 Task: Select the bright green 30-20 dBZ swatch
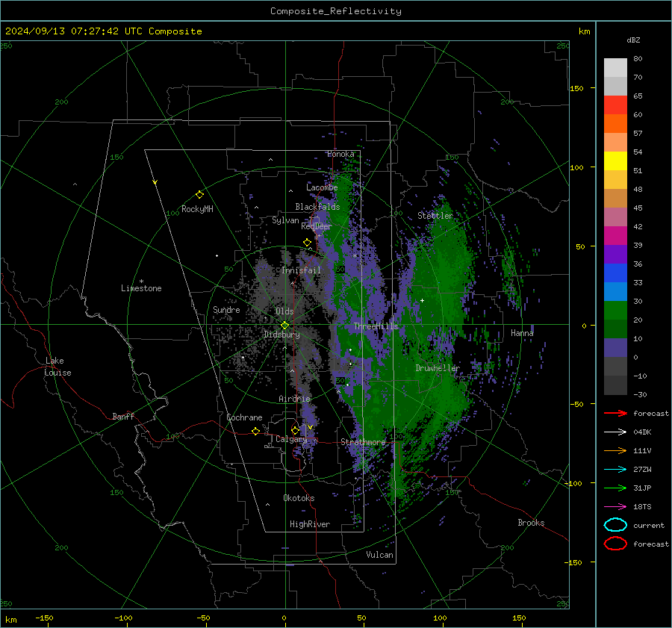click(615, 311)
